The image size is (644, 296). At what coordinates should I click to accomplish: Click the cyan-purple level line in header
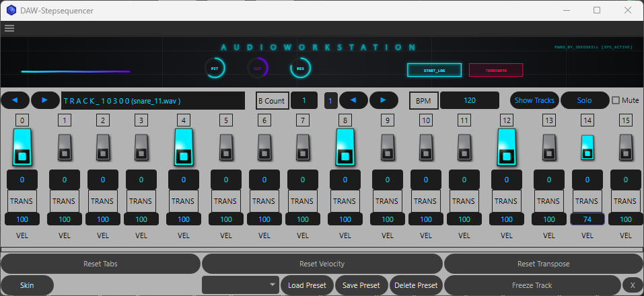pos(75,71)
